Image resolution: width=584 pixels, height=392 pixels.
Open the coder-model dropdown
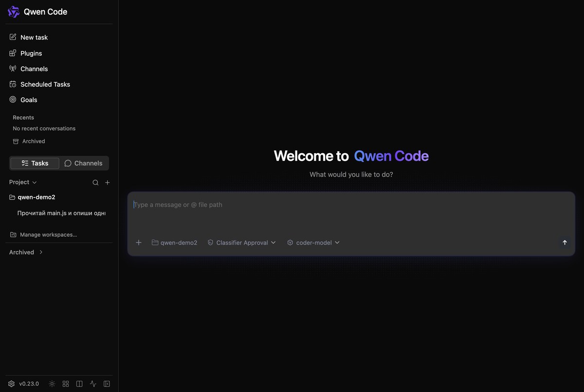click(x=313, y=242)
